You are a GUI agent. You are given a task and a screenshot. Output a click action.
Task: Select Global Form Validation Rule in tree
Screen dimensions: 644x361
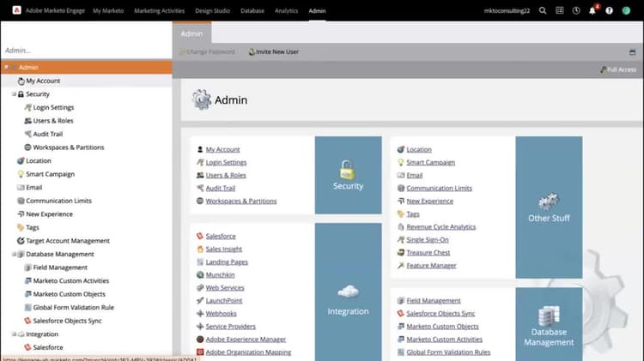[74, 307]
